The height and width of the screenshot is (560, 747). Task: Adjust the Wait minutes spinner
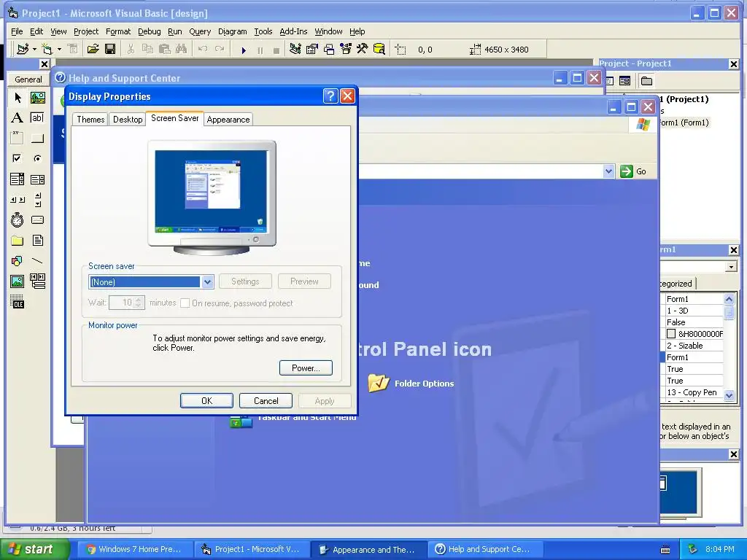[139, 303]
